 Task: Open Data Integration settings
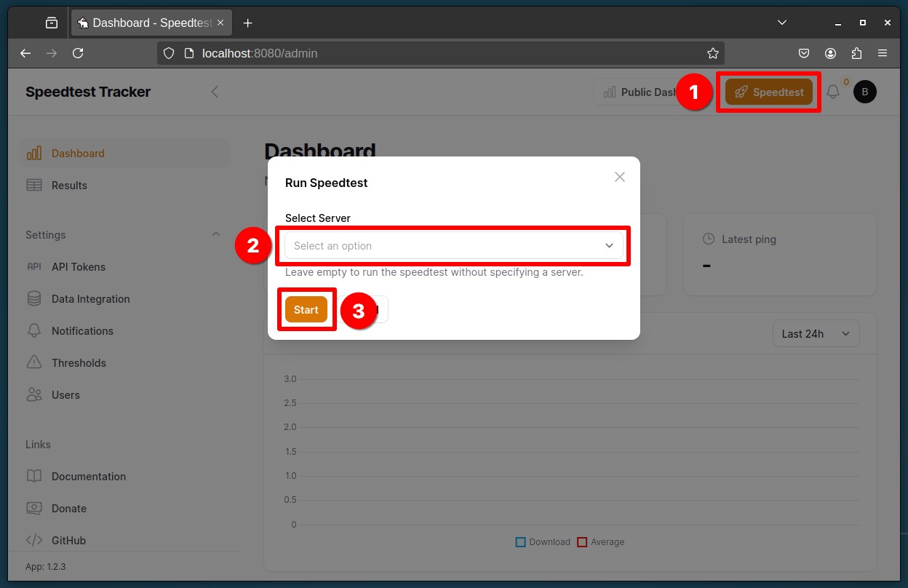tap(124, 299)
